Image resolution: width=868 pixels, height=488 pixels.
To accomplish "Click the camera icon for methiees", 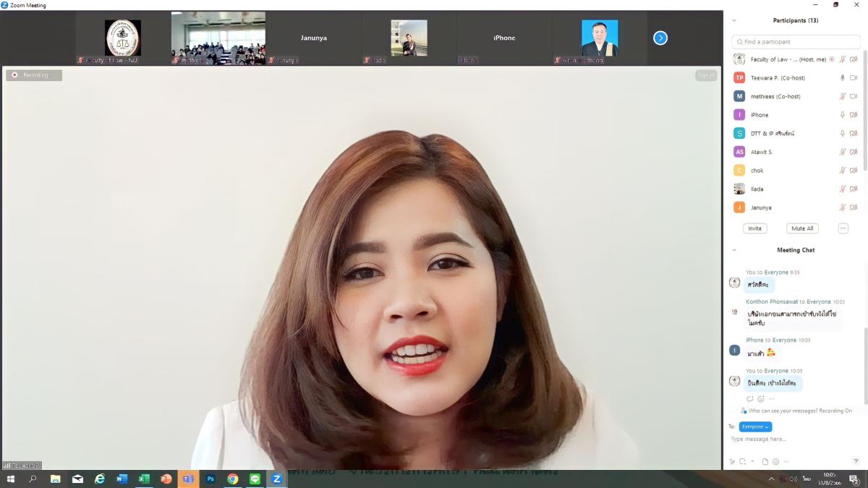I will tap(854, 96).
